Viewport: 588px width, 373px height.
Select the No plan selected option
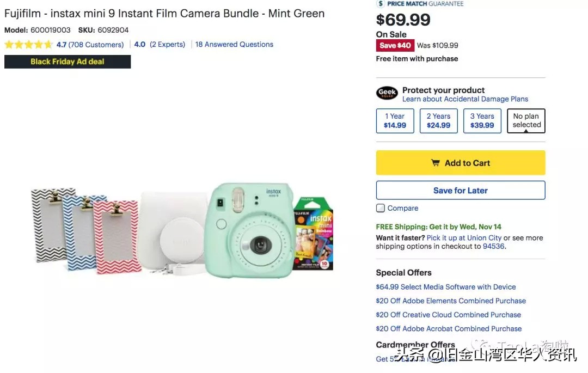tap(526, 121)
